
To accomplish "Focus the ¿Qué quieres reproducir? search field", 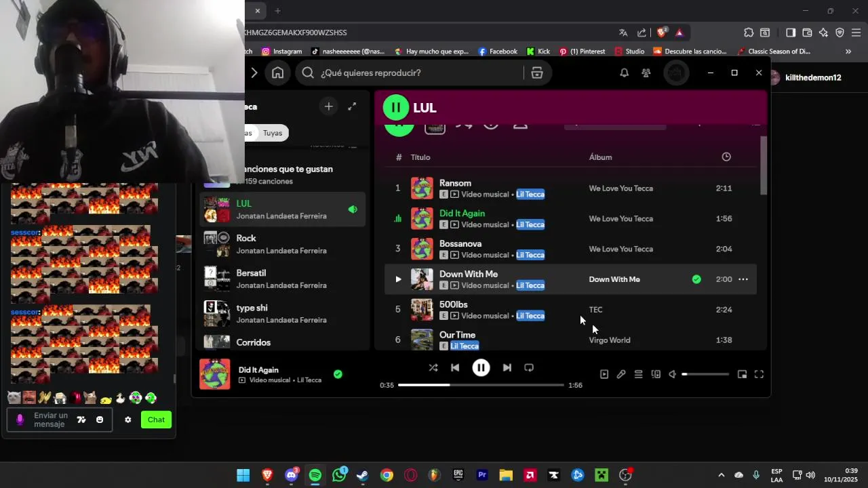I will point(410,73).
